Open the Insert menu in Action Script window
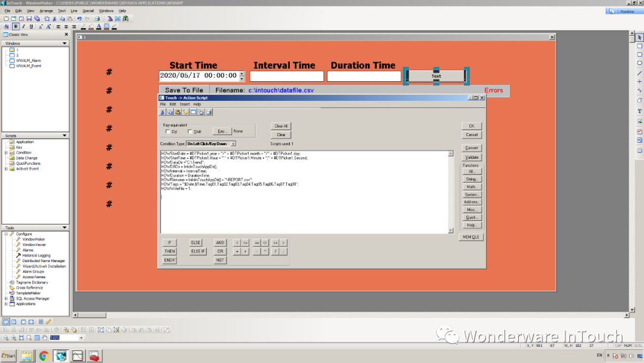 (184, 104)
